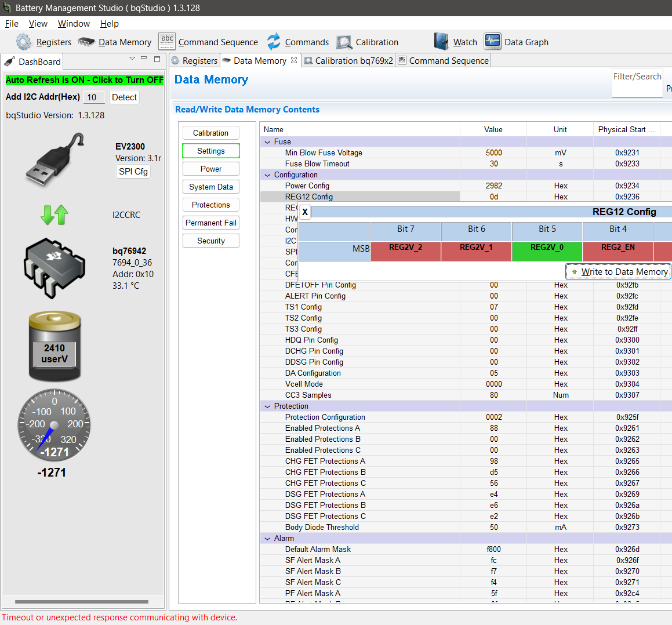
Task: Collapse the Protection group chevron
Action: pyautogui.click(x=267, y=406)
